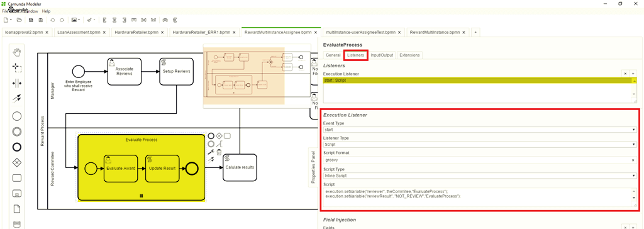644x229 pixels.
Task: Open the Help menu
Action: 47,11
